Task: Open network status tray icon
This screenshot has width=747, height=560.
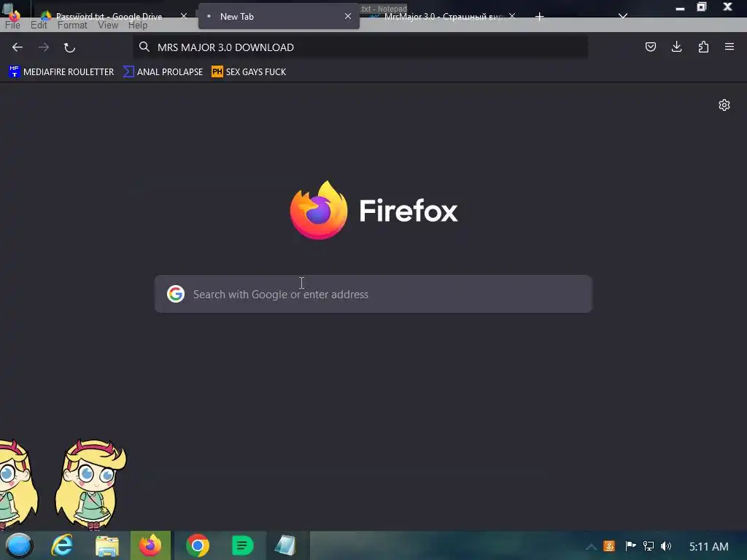Action: (649, 546)
